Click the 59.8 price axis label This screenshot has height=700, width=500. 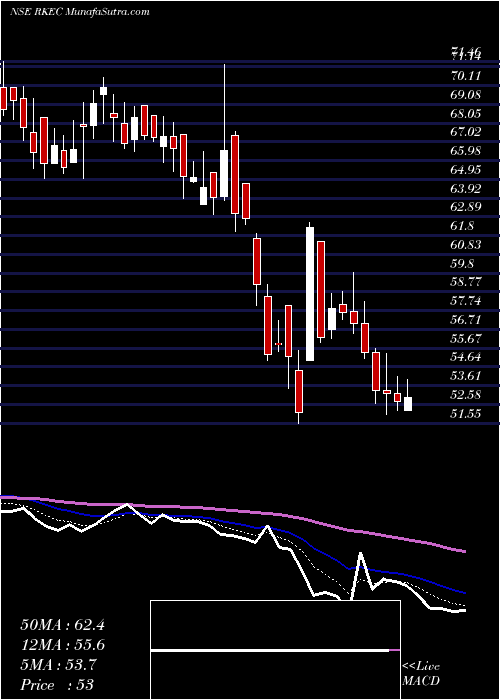[462, 263]
